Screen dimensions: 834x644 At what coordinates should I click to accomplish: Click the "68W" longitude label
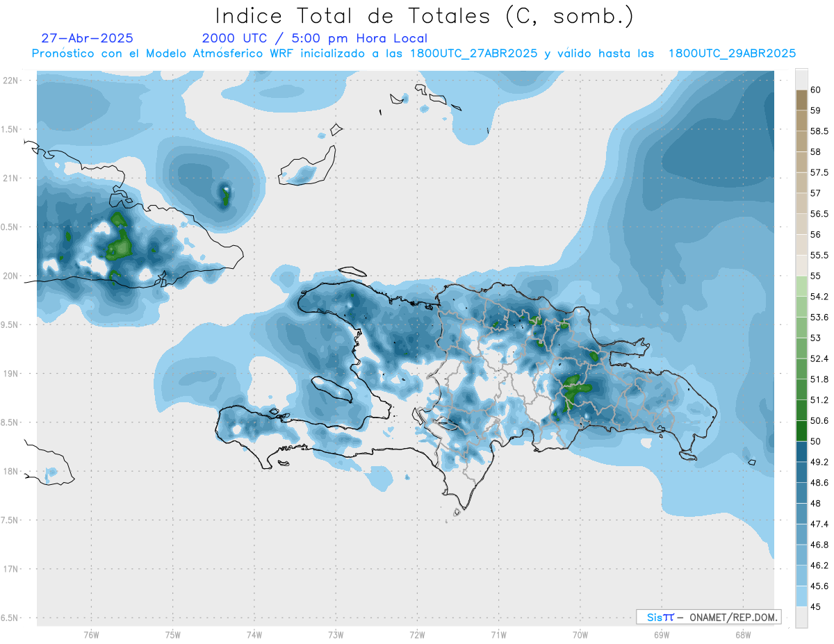point(742,635)
